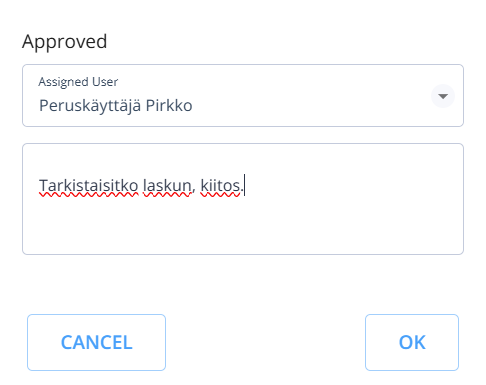Screen dimensions: 486x385
Task: Click the Approved dialog heading
Action: pyautogui.click(x=65, y=42)
